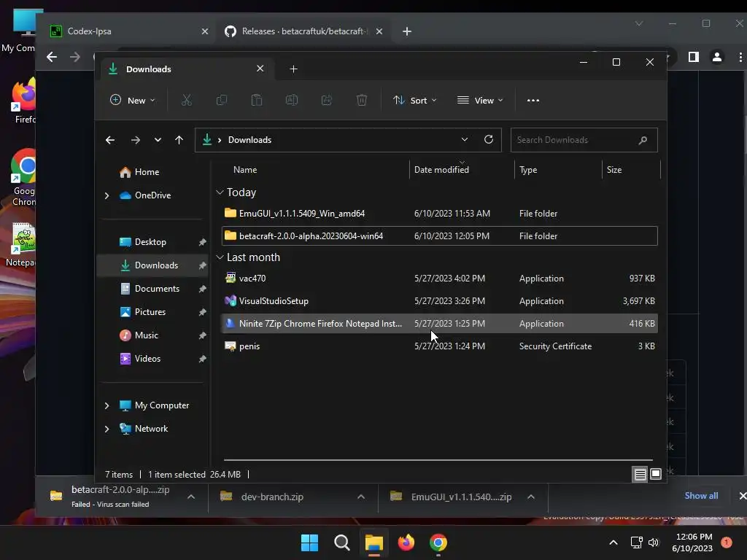Click Show all downloads link
The image size is (747, 560).
[701, 496]
